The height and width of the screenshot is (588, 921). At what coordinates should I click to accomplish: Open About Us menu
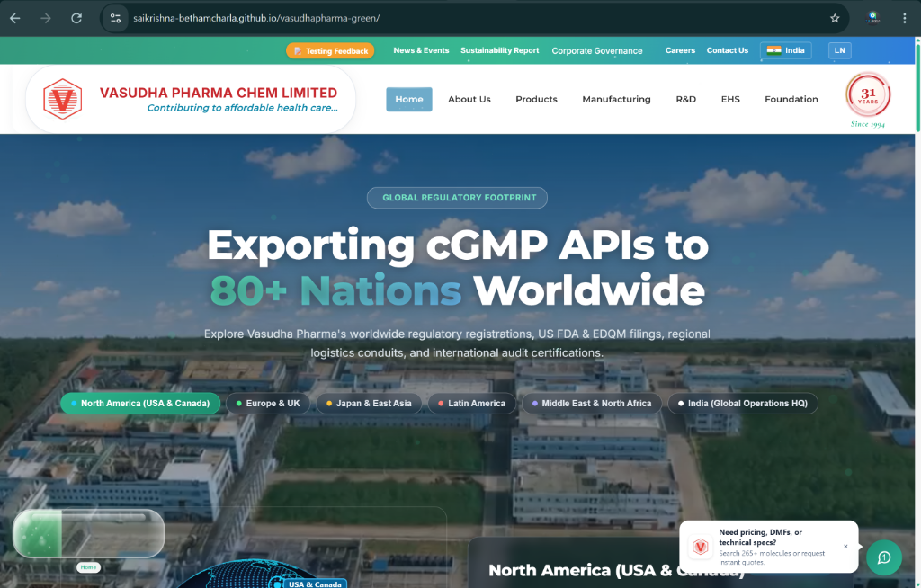(469, 99)
